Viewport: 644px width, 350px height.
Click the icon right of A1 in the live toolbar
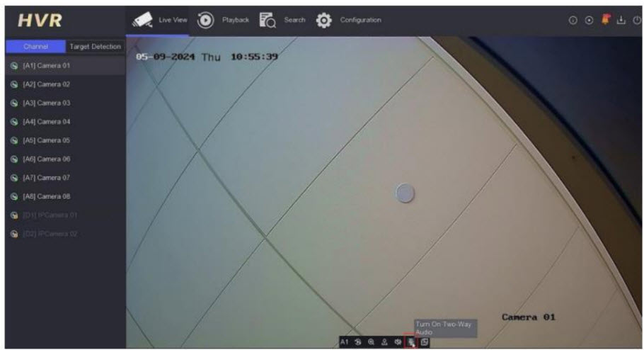pos(358,341)
